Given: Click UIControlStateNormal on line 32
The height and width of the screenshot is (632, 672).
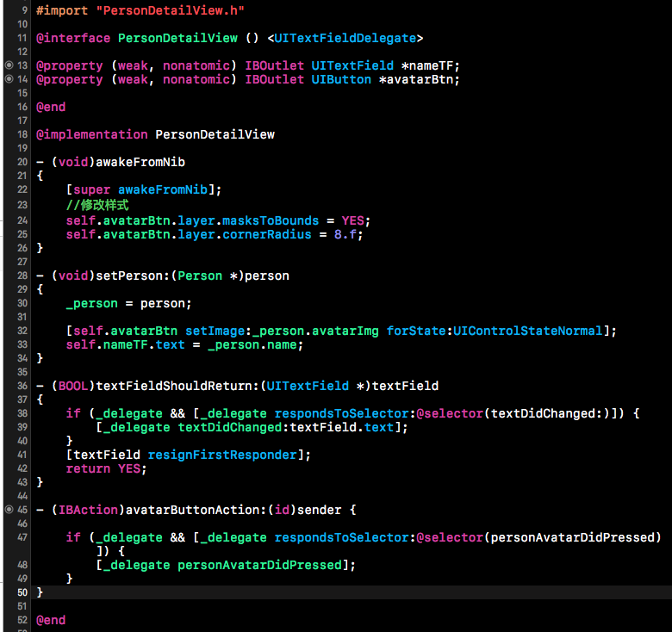Looking at the screenshot, I should [x=527, y=331].
